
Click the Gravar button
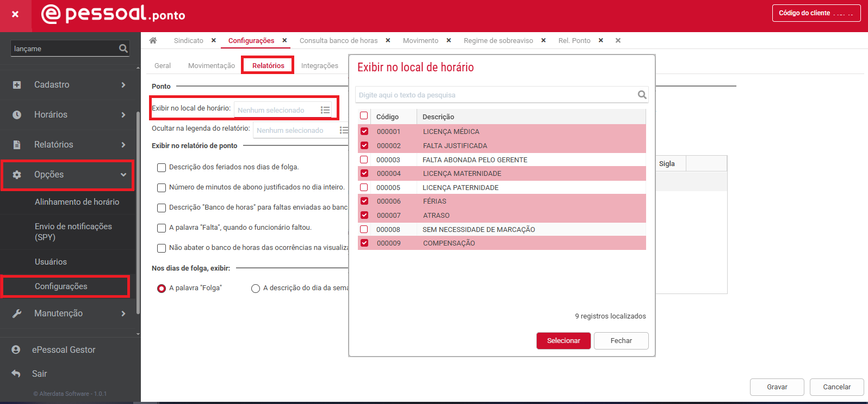point(777,387)
